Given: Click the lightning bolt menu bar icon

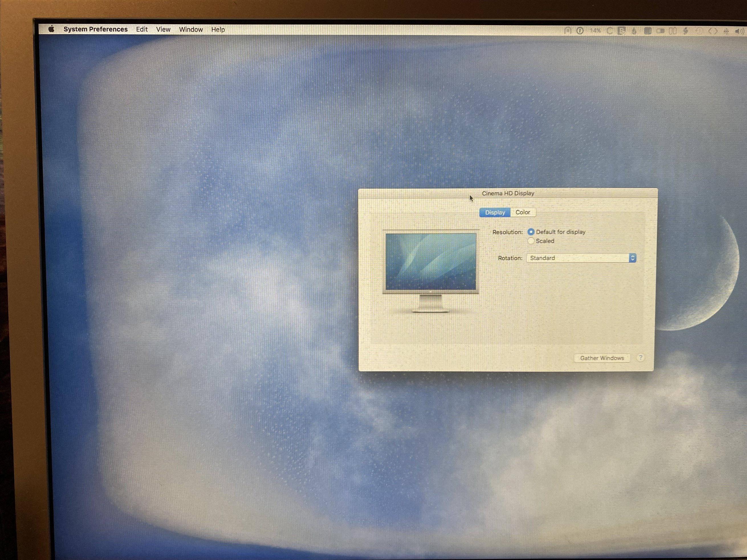Looking at the screenshot, I should pyautogui.click(x=685, y=31).
